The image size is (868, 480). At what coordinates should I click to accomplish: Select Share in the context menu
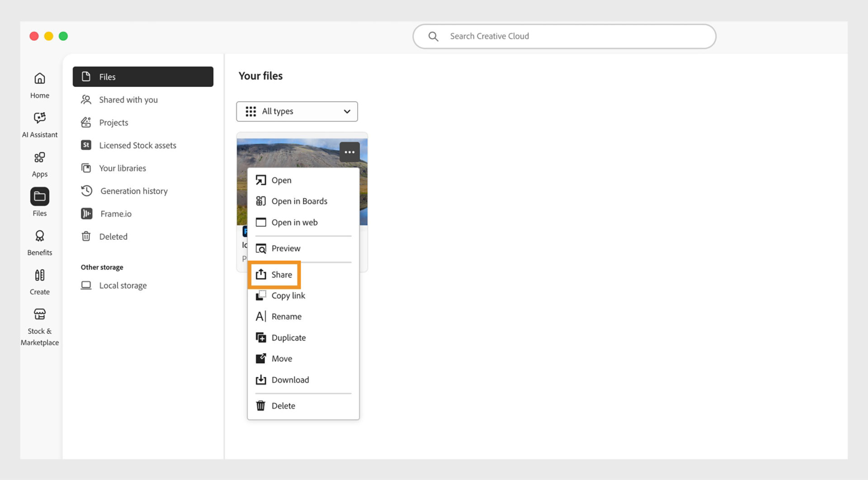point(303,275)
